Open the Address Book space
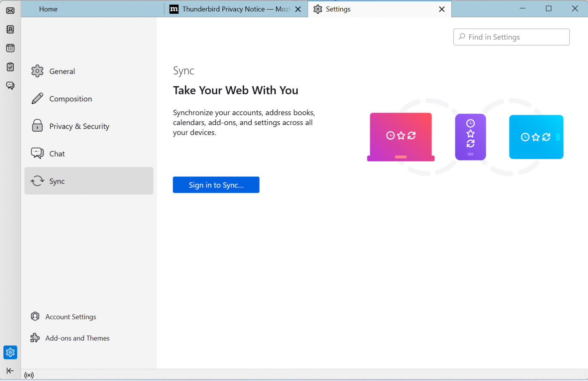Viewport: 588px width, 381px height. (10, 29)
